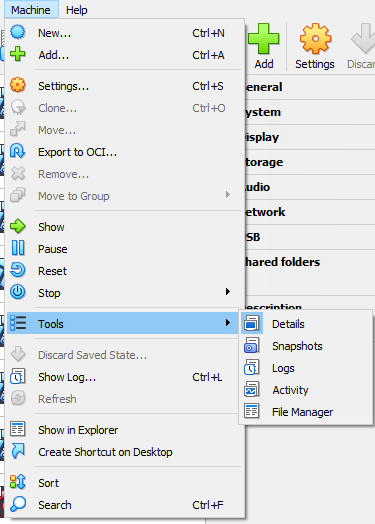Select Create Shortcut on Desktop
The height and width of the screenshot is (524, 375).
[124, 452]
